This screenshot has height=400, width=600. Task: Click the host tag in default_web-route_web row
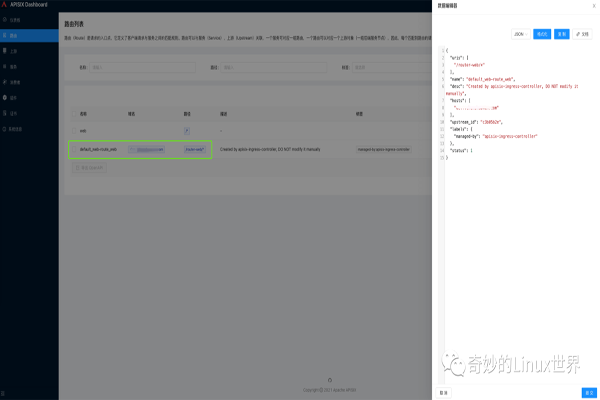pyautogui.click(x=147, y=149)
